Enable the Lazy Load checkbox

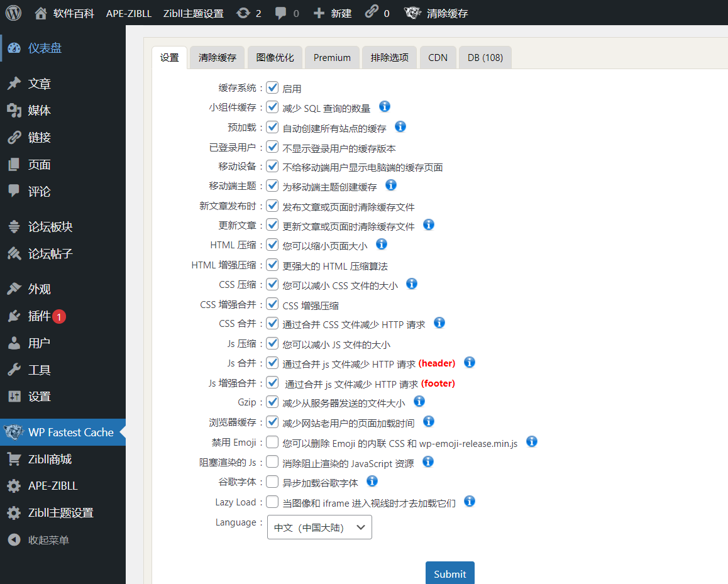tap(272, 502)
